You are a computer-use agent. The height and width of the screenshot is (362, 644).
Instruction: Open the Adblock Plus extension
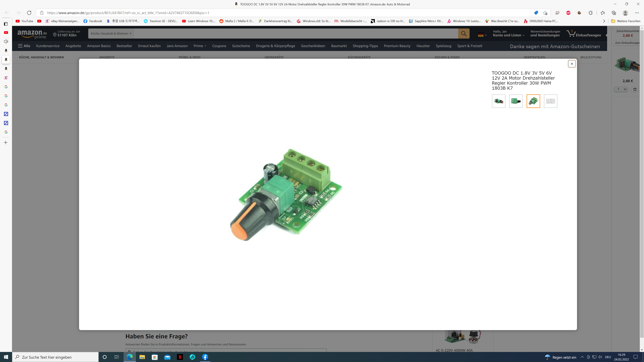[x=568, y=13]
